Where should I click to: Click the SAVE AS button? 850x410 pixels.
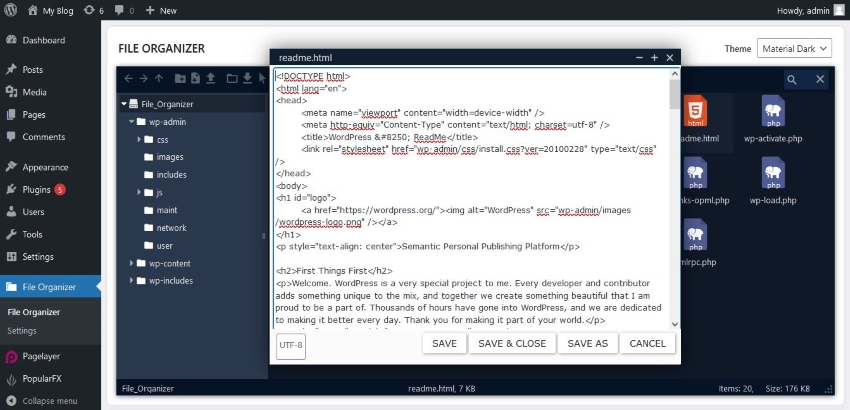point(588,343)
